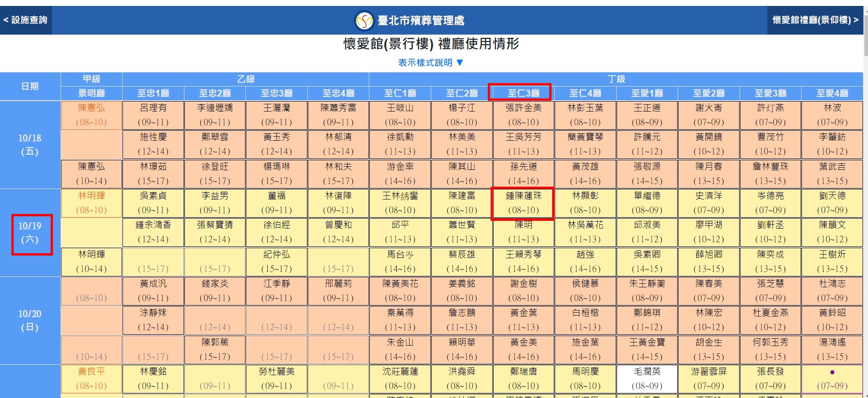This screenshot has height=398, width=868.
Task: Open 徐凱勳 (11~13) booking cell
Action: 400,144
